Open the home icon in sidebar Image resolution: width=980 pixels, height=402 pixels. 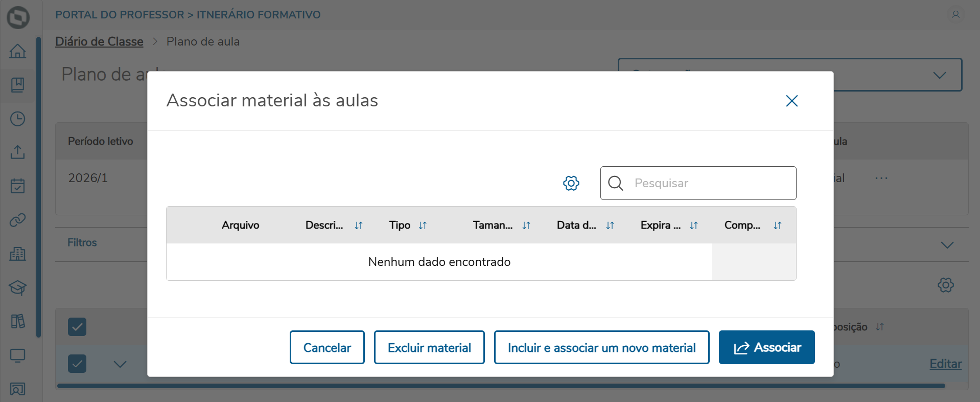pyautogui.click(x=18, y=51)
